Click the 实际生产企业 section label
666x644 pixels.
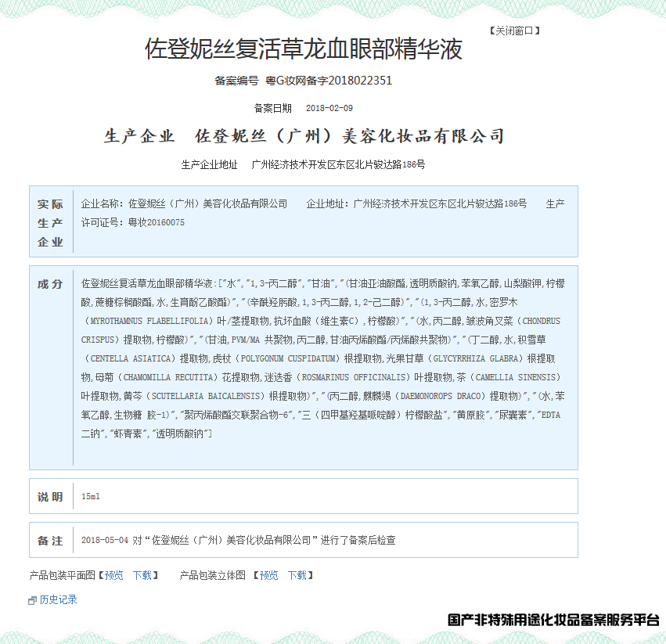coord(50,222)
